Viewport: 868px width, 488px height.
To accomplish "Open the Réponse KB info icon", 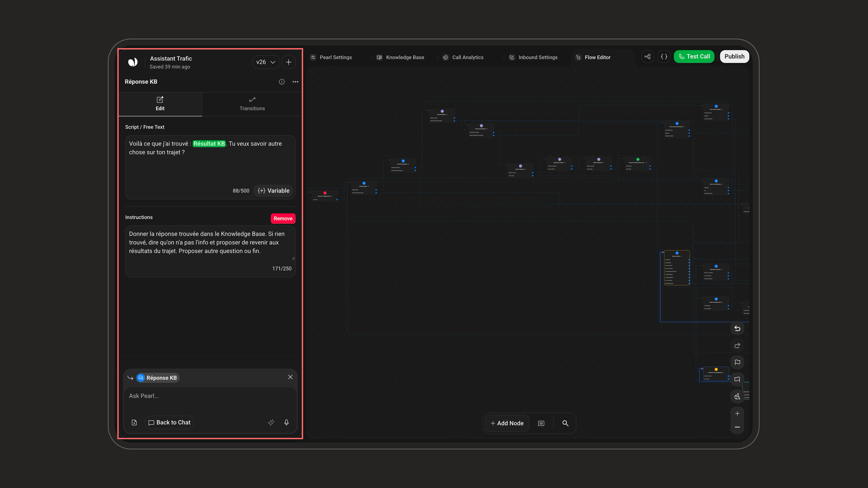I will tap(282, 82).
